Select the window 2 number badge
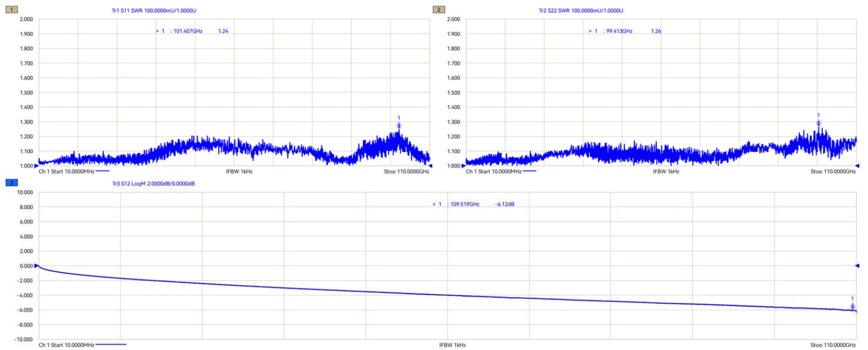 (439, 10)
